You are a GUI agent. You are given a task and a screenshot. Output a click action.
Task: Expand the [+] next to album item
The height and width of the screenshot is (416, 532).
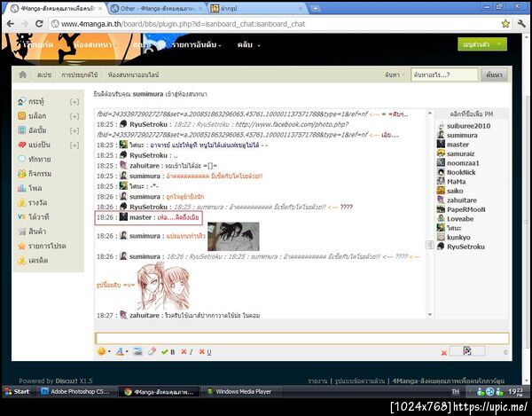point(74,130)
